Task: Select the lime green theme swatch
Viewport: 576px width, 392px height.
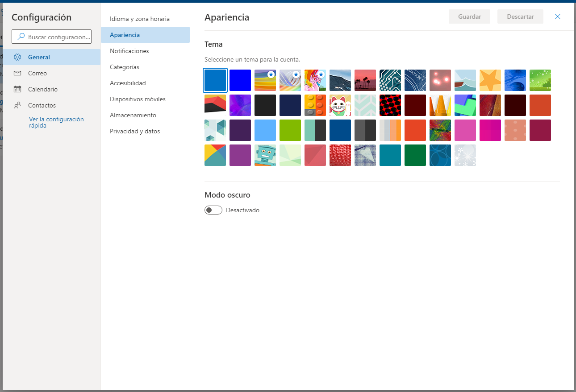Action: (290, 130)
